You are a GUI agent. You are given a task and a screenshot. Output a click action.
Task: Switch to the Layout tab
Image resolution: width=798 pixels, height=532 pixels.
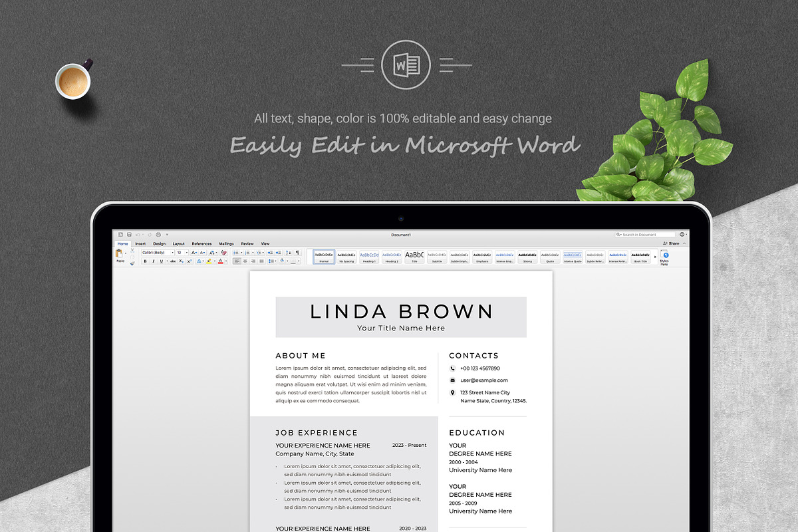point(179,244)
